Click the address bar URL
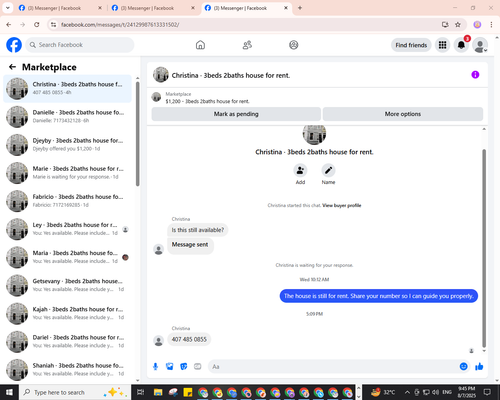The image size is (500, 400). (x=120, y=25)
